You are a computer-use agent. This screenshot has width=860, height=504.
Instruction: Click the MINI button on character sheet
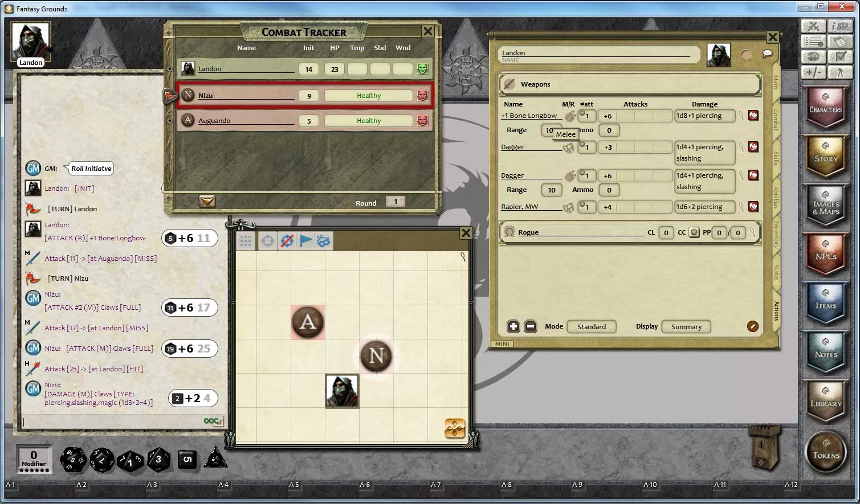click(502, 343)
